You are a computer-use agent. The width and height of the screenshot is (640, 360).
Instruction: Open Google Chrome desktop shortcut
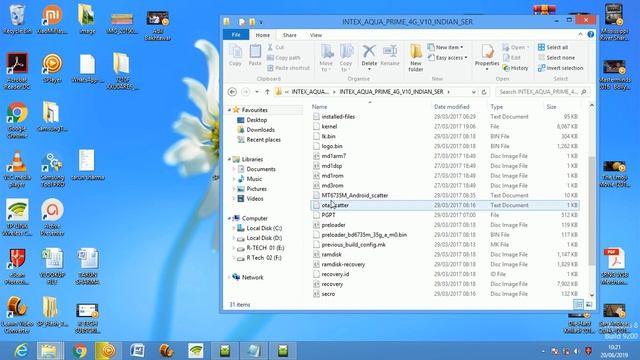click(17, 120)
